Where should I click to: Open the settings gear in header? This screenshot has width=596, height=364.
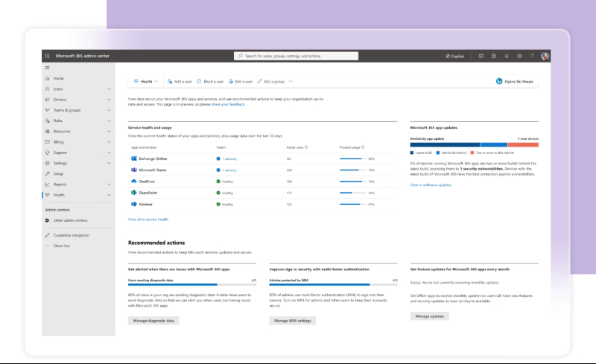click(519, 56)
